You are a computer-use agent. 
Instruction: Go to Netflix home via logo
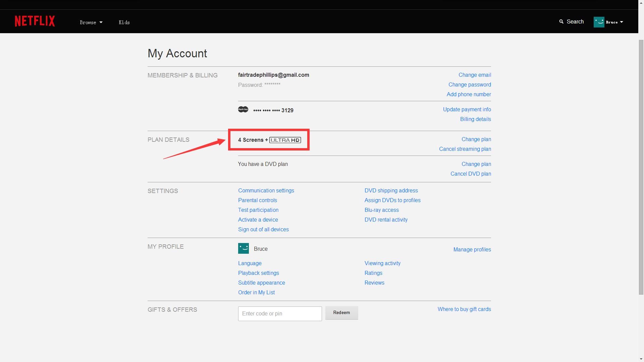click(35, 21)
